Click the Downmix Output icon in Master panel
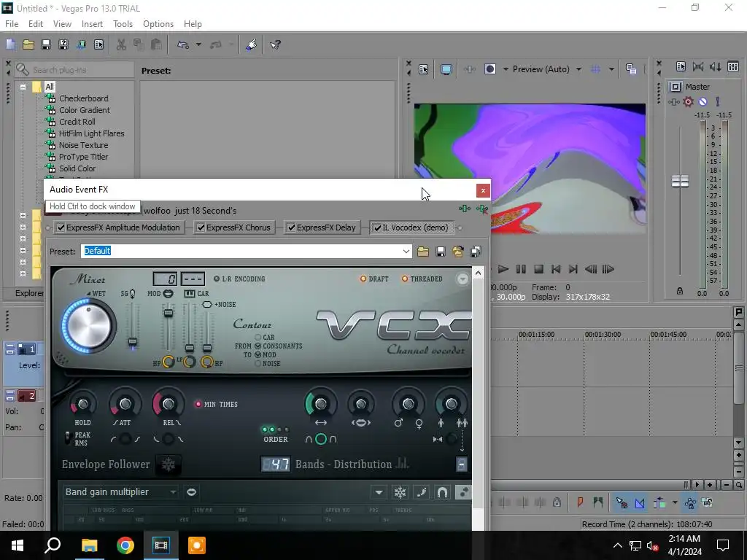Screen dimensions: 747x560 (698, 67)
